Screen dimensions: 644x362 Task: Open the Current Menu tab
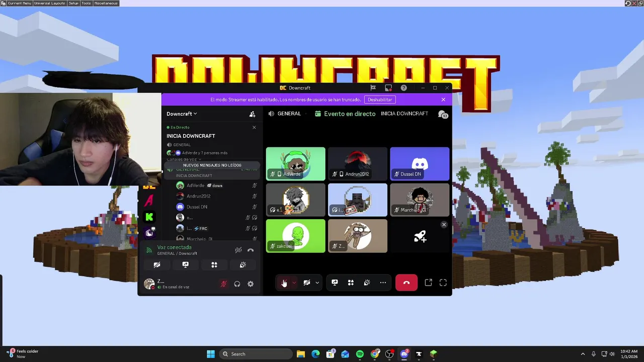[19, 3]
